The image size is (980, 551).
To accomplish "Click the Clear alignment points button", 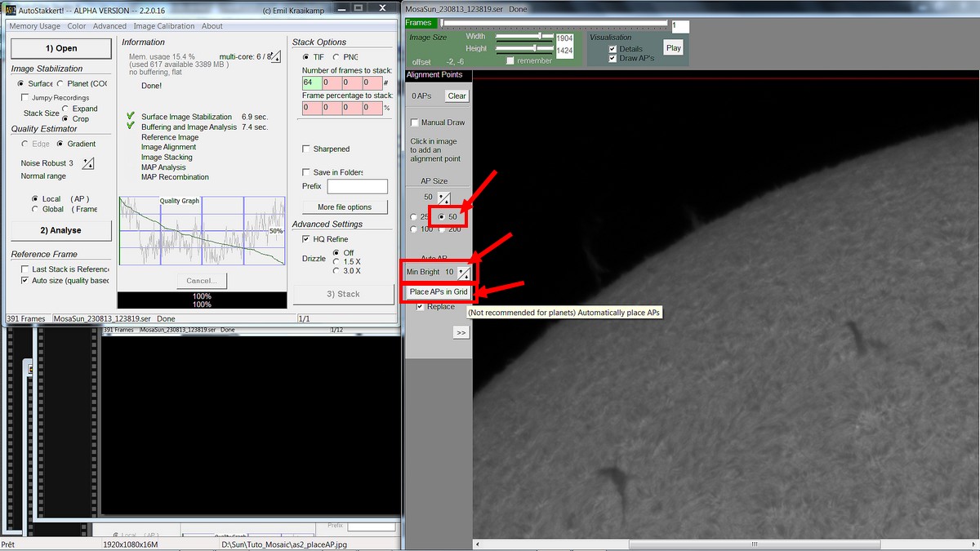I will pos(457,96).
